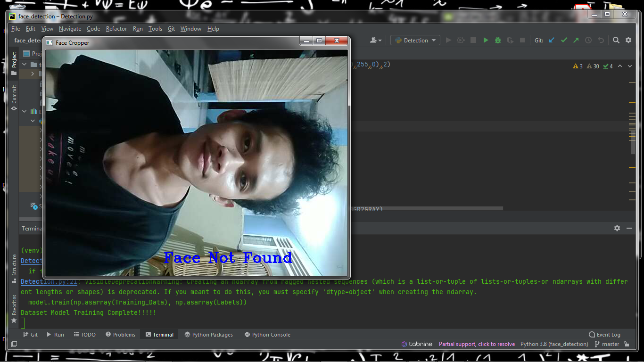Update project with the blue down-arrow Git icon
The image size is (644, 362).
(552, 40)
